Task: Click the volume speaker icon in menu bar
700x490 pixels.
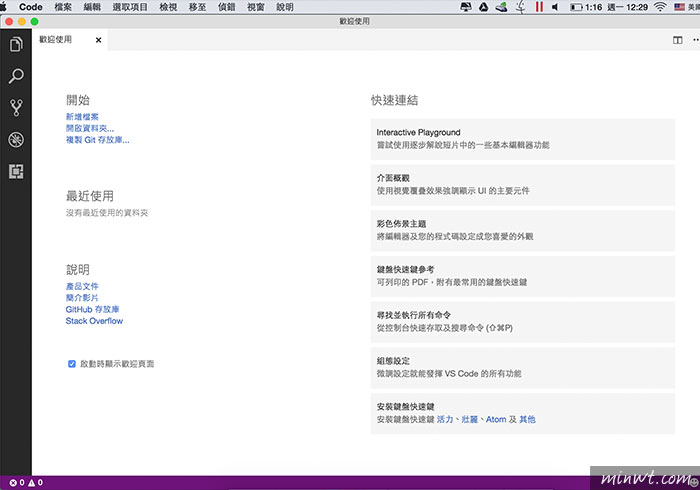Action: [555, 7]
